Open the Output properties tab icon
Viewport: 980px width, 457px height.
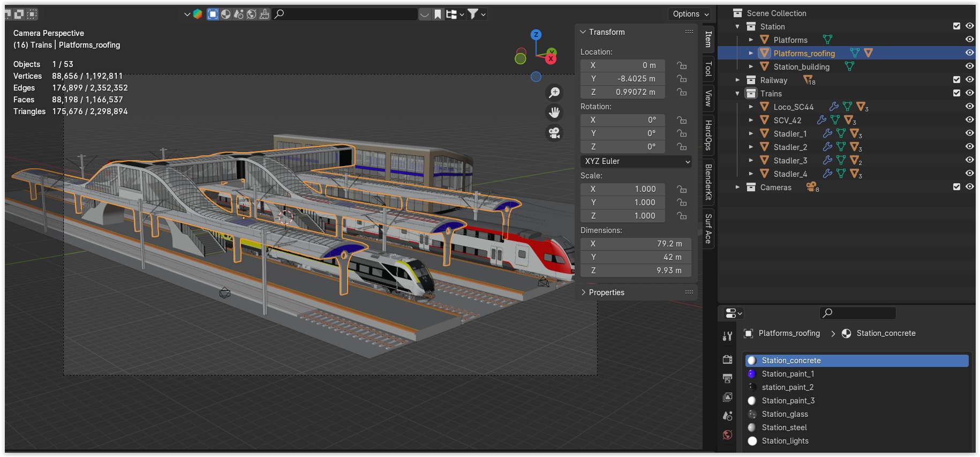[727, 378]
